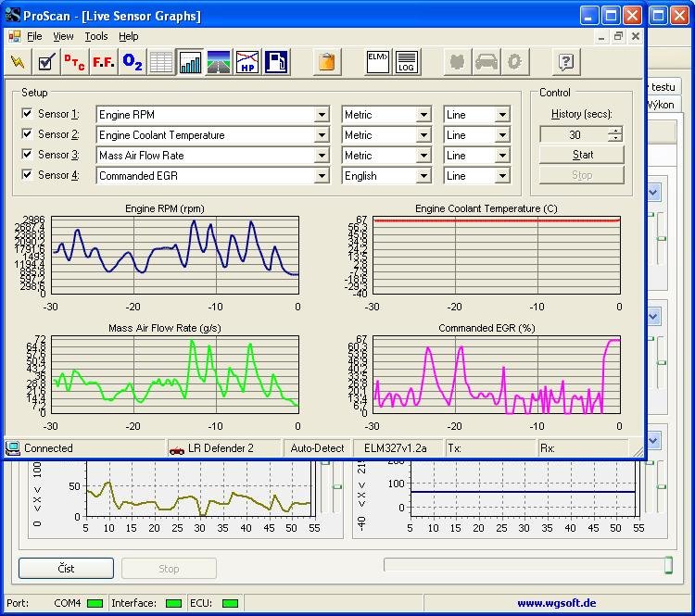Open the View menu

coord(63,36)
